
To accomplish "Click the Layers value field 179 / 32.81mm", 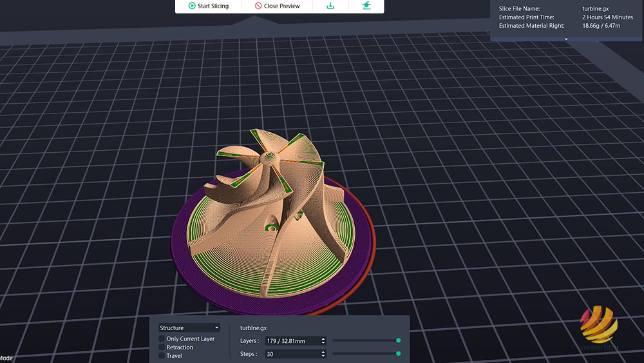I will click(x=292, y=341).
